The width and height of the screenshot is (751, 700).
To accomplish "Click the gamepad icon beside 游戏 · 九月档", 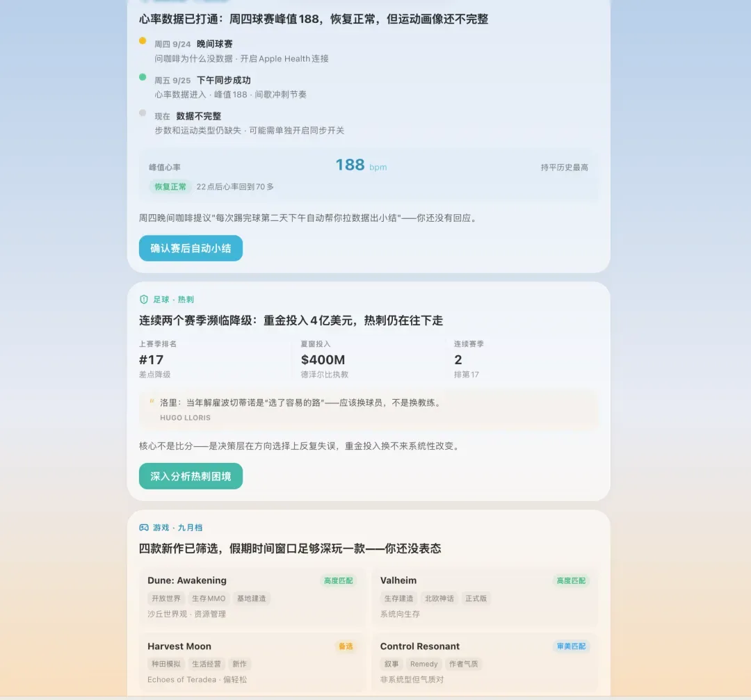I will point(144,527).
